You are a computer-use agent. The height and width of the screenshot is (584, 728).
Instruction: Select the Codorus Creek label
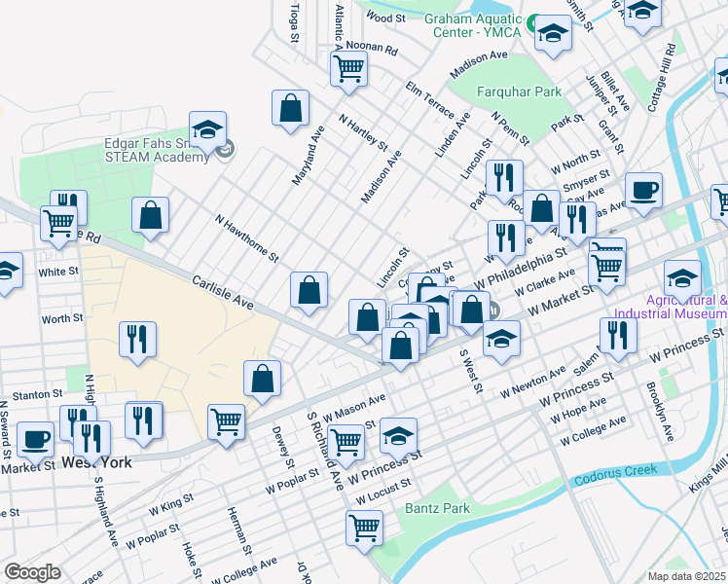pos(616,474)
